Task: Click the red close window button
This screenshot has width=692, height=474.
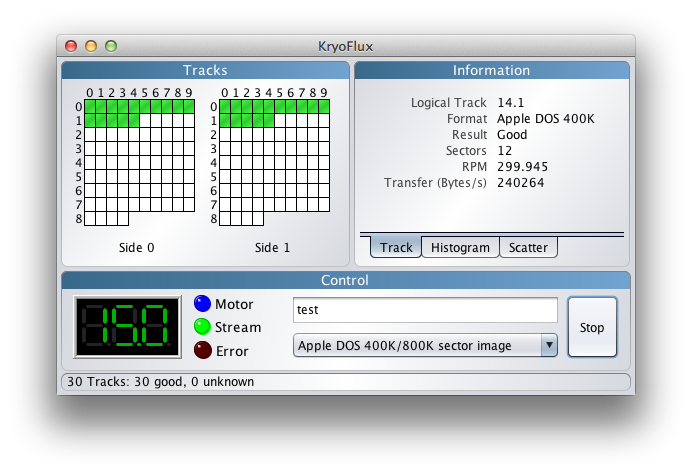Action: 71,46
